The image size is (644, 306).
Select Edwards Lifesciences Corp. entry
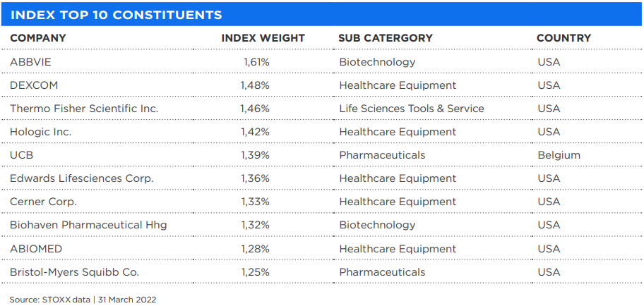[x=81, y=178]
